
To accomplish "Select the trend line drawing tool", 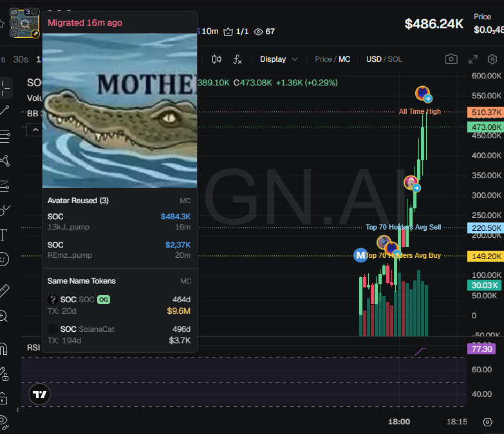I will [5, 111].
